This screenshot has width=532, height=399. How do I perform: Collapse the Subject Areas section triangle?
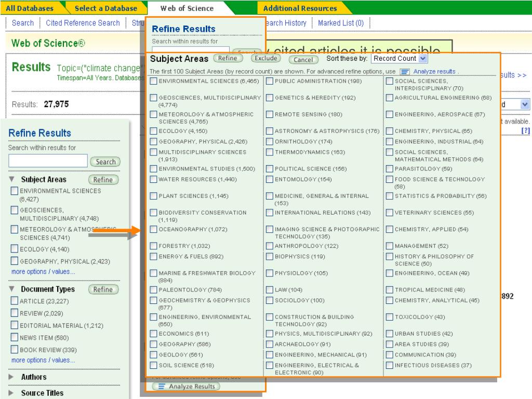click(x=12, y=179)
